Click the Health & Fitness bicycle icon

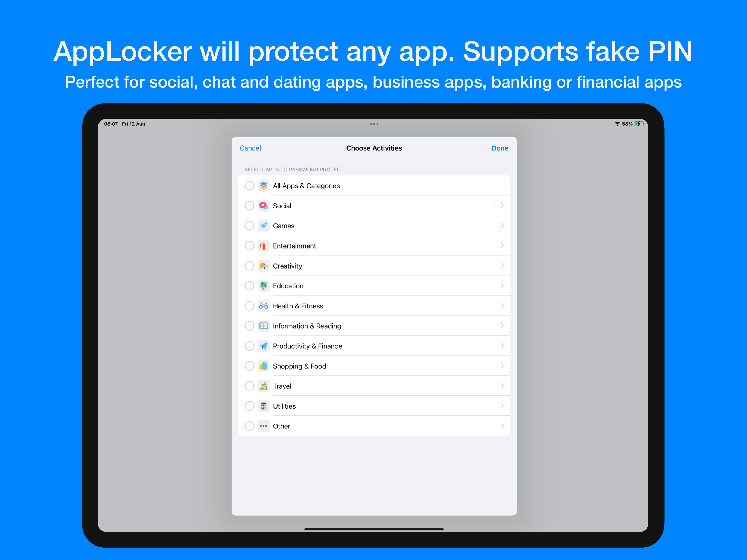(263, 306)
